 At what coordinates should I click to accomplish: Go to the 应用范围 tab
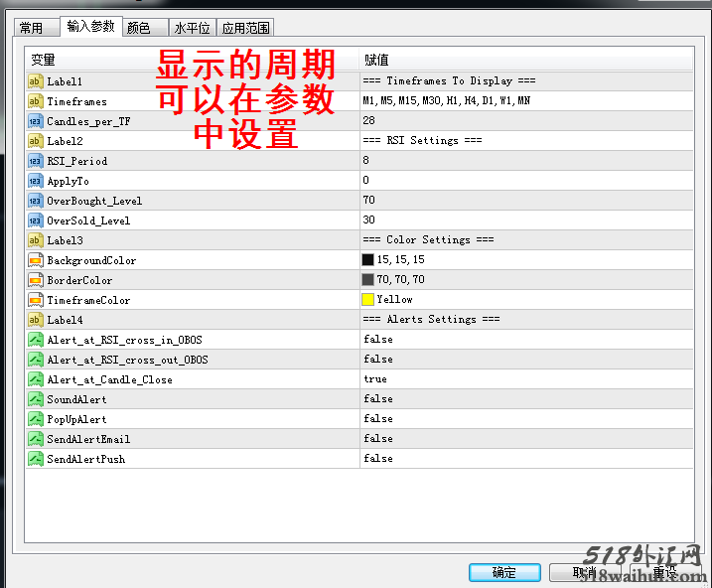pyautogui.click(x=245, y=28)
